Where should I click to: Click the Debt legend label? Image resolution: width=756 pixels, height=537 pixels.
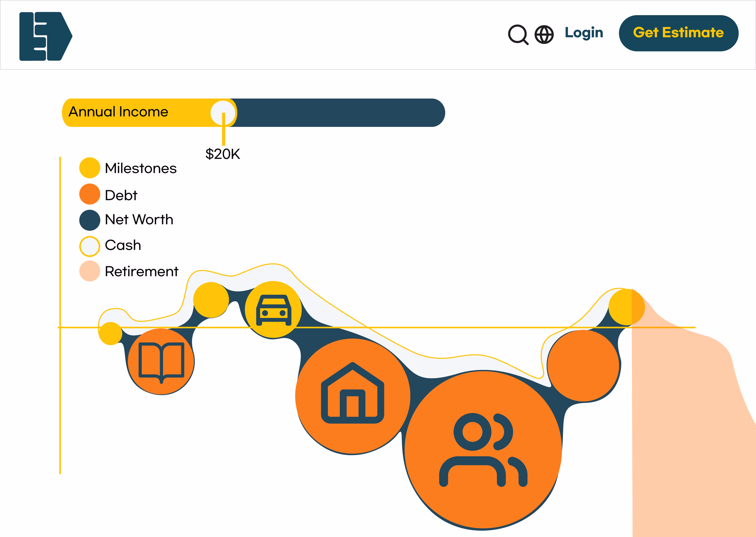(x=121, y=195)
